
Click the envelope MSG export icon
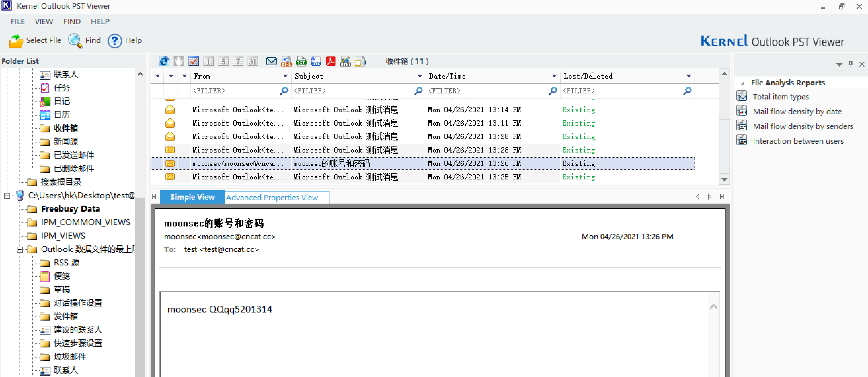(x=271, y=61)
